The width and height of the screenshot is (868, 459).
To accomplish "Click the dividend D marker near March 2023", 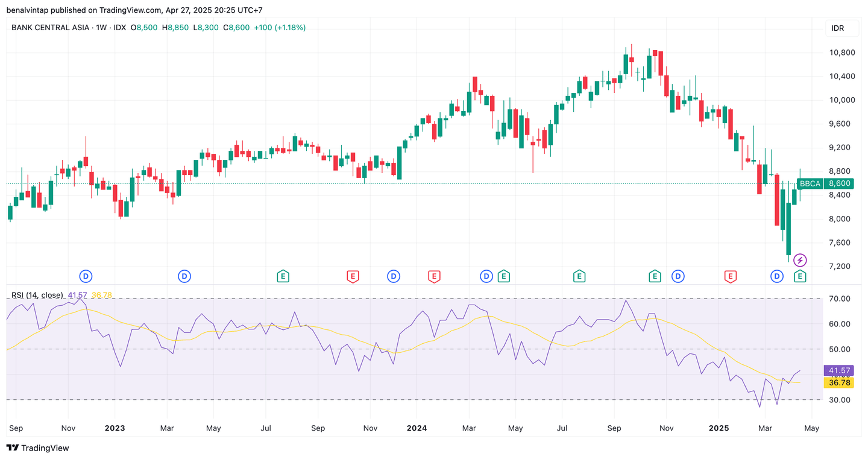I will click(184, 276).
